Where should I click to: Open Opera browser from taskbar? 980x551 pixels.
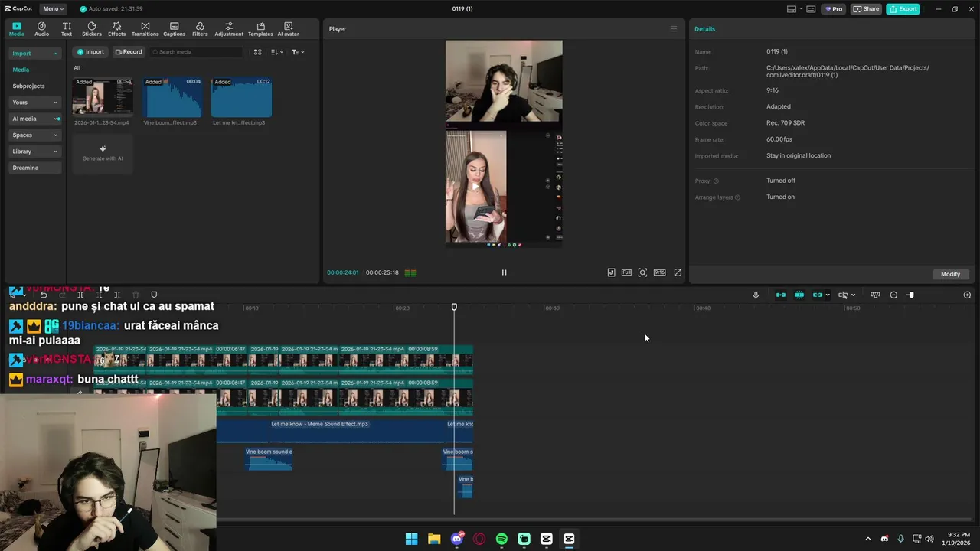[479, 539]
